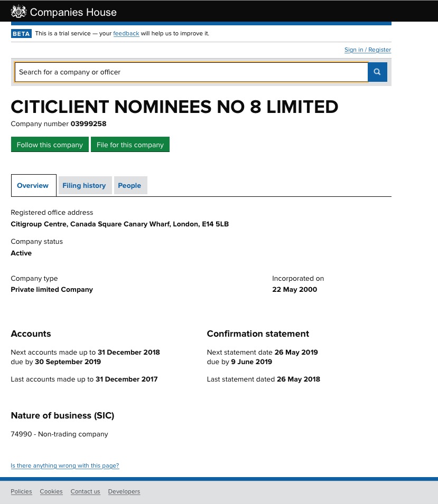Click the Companies House royal crest logo

click(18, 12)
